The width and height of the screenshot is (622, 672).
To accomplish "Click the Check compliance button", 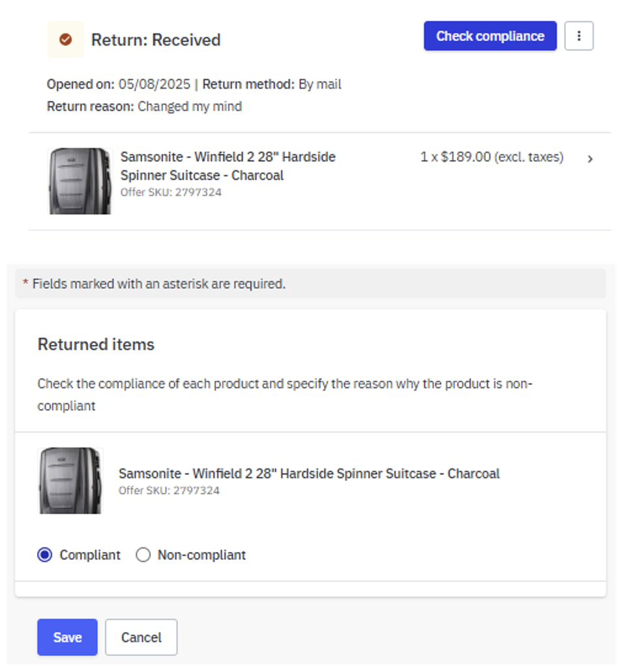I will click(x=490, y=36).
